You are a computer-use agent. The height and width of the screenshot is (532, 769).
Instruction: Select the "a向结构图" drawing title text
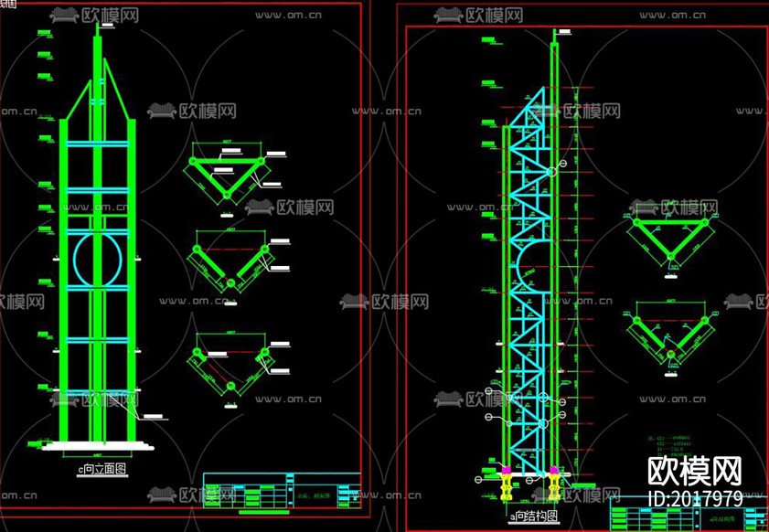point(534,516)
